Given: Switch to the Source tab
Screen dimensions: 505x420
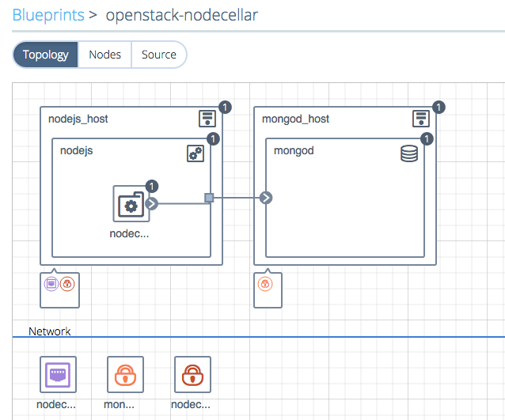Looking at the screenshot, I should [x=159, y=55].
